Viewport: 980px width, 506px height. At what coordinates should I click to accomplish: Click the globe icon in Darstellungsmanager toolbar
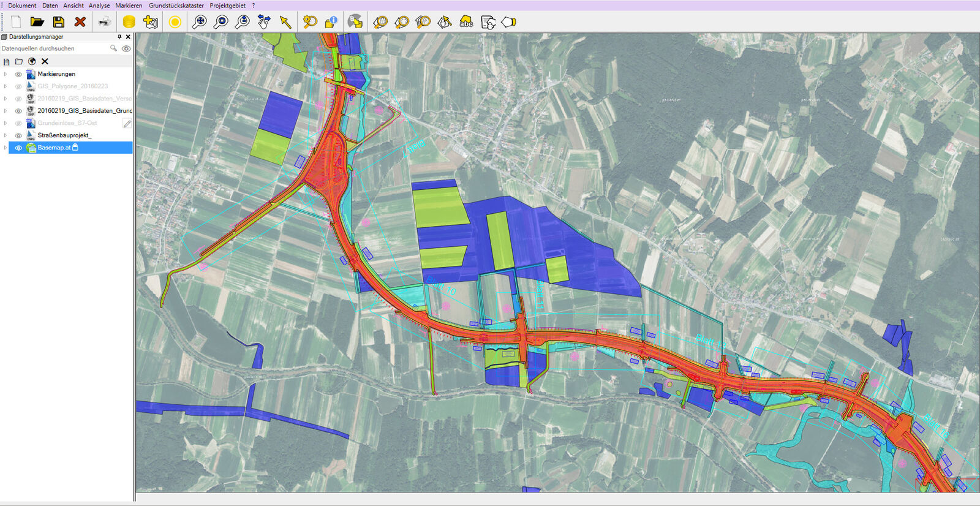tap(32, 61)
